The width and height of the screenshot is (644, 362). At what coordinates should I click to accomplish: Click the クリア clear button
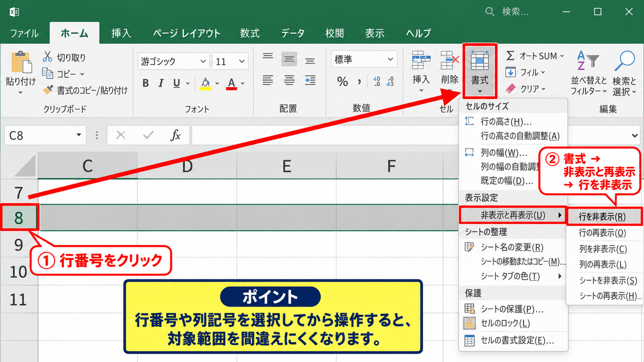(x=526, y=89)
